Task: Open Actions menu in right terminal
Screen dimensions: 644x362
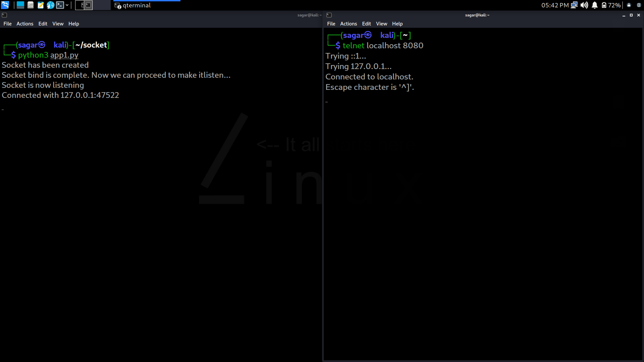Action: (348, 24)
